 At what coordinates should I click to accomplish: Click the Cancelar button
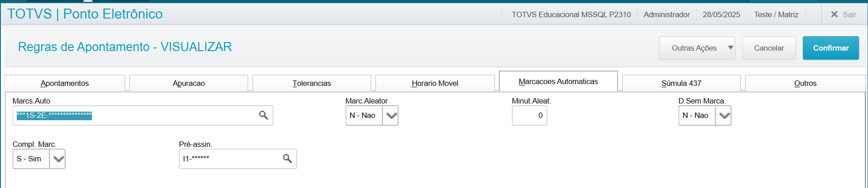769,48
